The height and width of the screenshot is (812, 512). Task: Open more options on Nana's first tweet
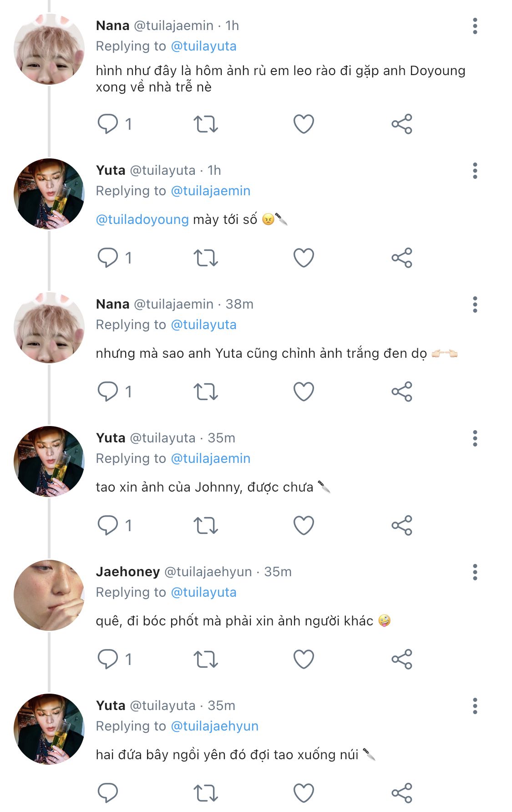(475, 26)
